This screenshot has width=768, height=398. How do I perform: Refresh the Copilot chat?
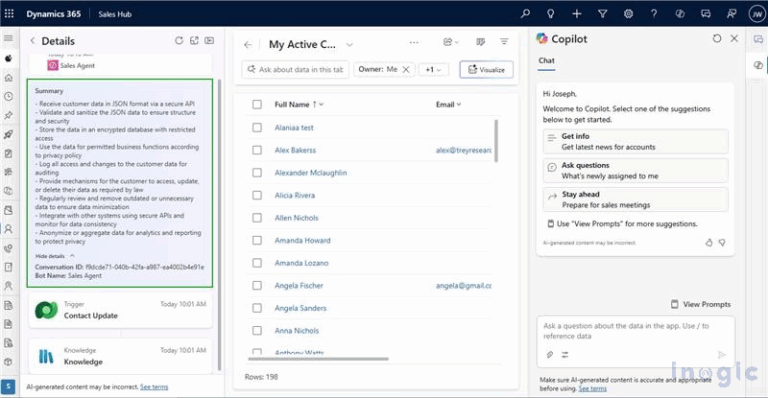(717, 38)
